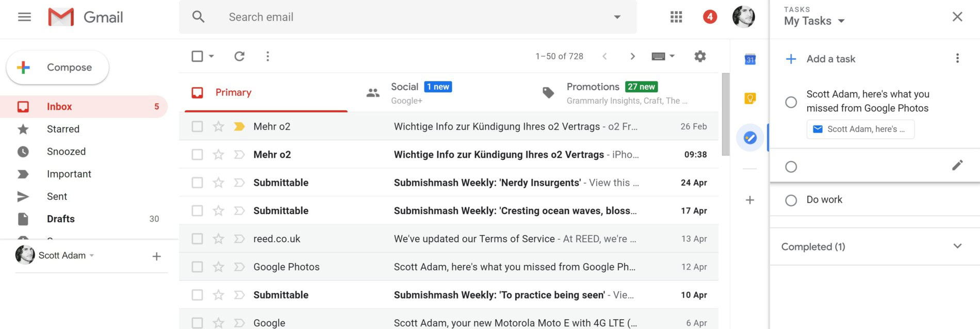
Task: Expand the Completed (1) section
Action: click(x=957, y=246)
